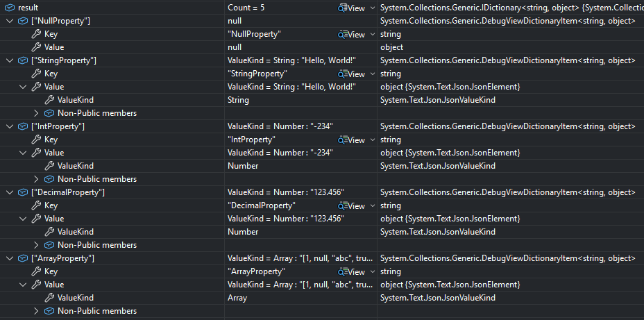The image size is (644, 320).
Task: Collapse Value node under StringProperty
Action: tap(23, 87)
